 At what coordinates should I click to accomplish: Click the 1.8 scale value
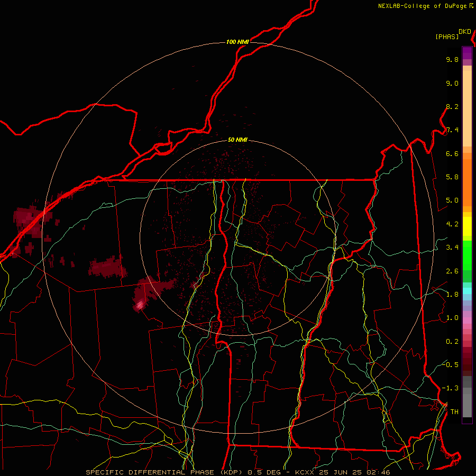tap(452, 295)
